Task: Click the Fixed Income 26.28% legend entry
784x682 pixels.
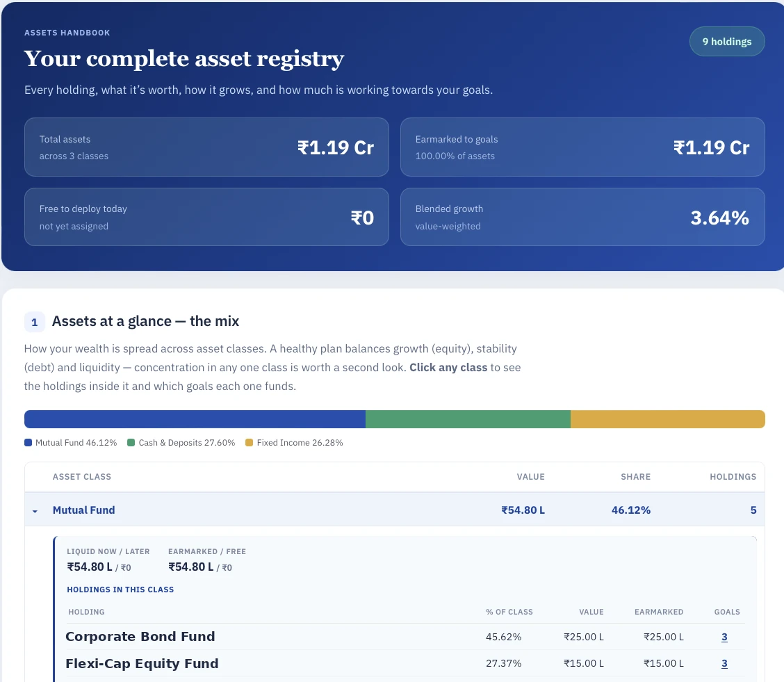Action: [294, 442]
